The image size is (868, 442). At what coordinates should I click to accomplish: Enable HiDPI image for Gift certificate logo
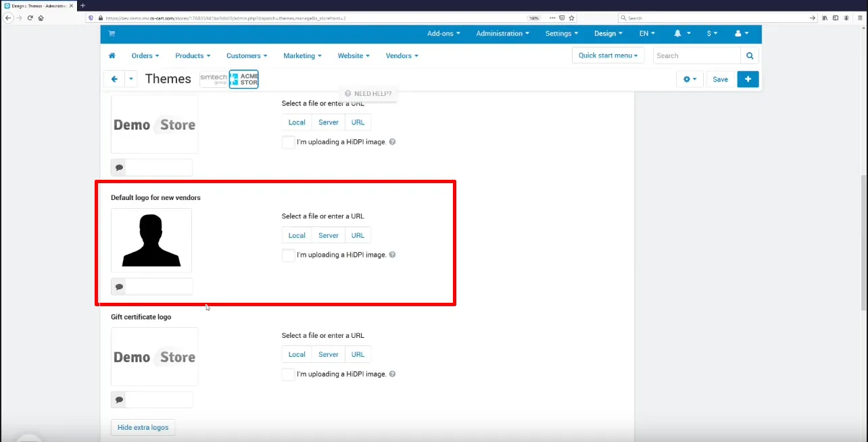point(289,374)
